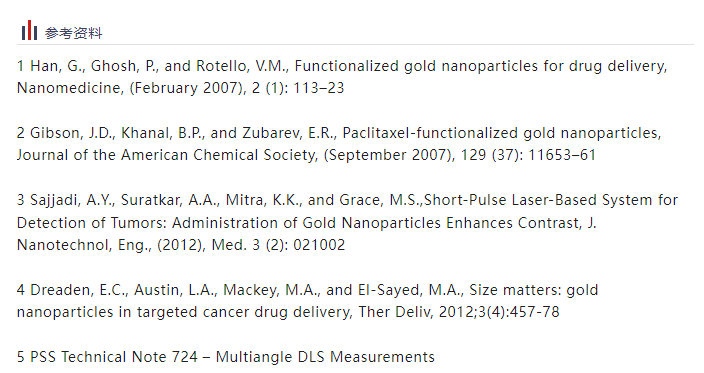Click the Multiangle DLS Measurements text
Image resolution: width=704 pixels, height=373 pixels.
coord(325,357)
